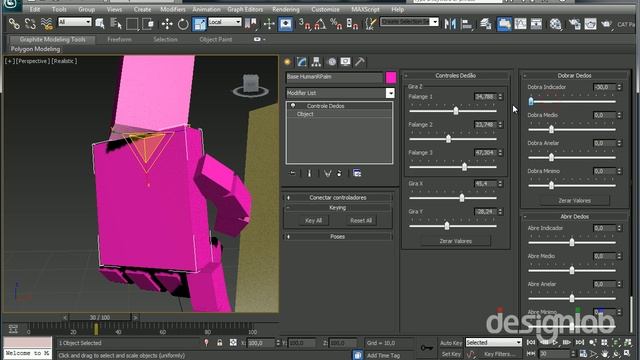Open the Material Editor icon
The image size is (640, 360).
pos(555,24)
